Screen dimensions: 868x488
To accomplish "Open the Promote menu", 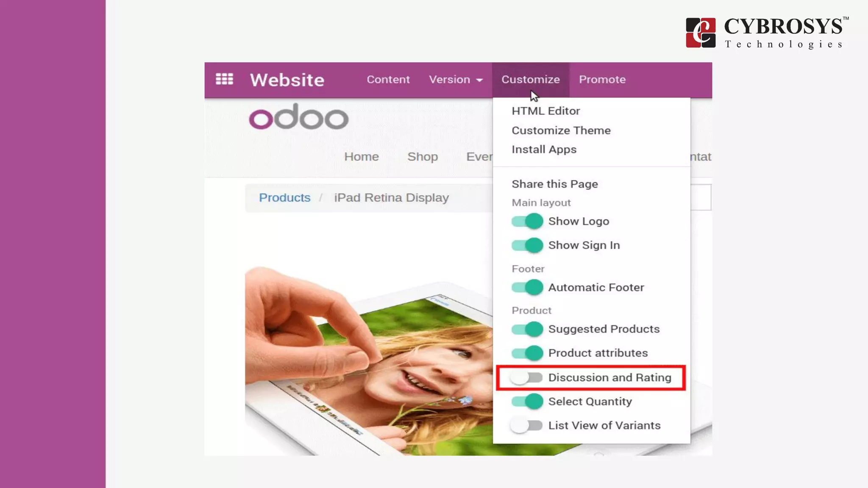I will click(x=602, y=80).
